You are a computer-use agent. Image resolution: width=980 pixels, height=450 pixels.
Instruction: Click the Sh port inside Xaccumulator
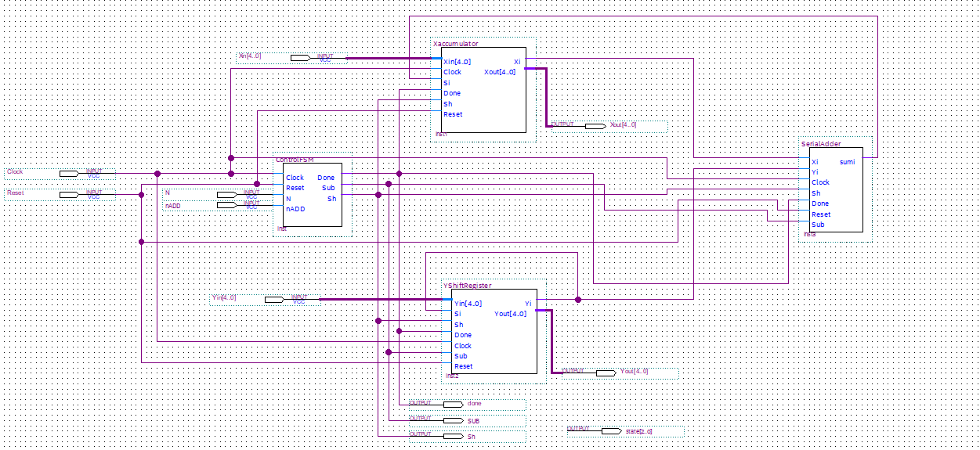coord(447,103)
